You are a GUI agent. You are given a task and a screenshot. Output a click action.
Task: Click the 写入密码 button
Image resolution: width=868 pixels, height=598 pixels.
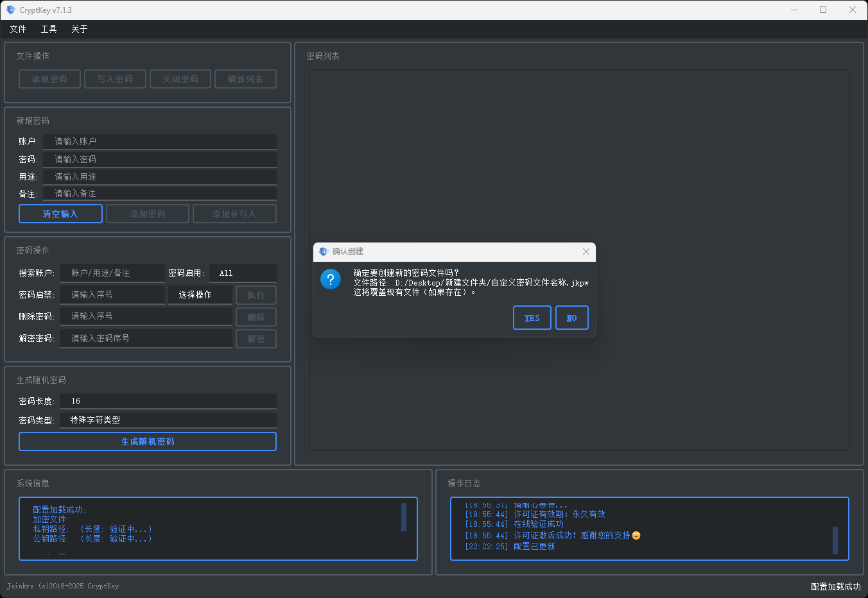tap(116, 79)
